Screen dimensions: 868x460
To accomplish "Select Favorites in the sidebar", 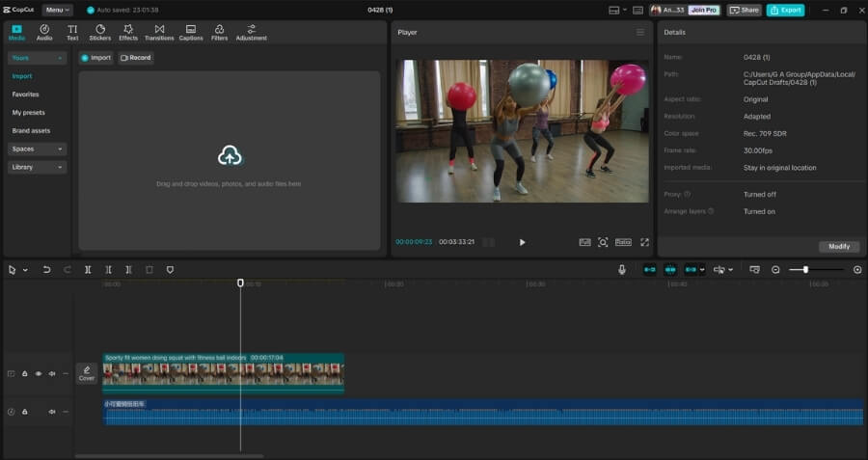I will [25, 95].
